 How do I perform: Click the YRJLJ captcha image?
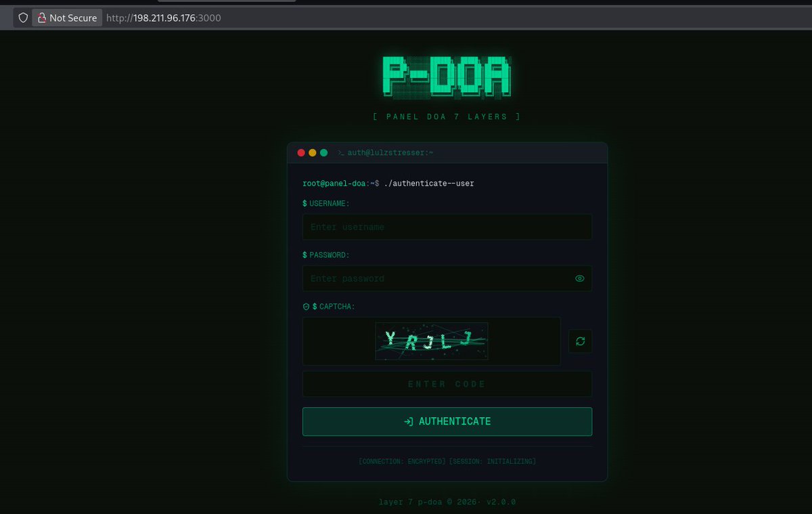point(432,341)
